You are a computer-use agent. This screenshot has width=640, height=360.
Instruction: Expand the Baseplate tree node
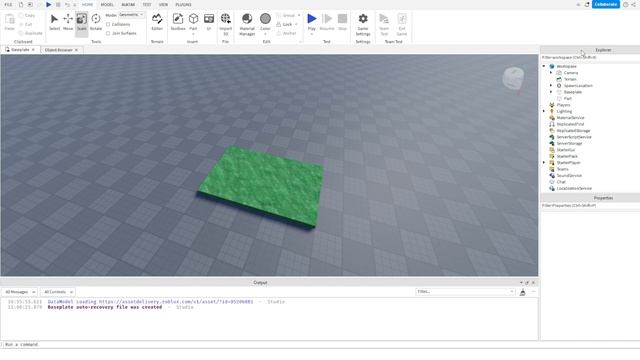click(551, 92)
